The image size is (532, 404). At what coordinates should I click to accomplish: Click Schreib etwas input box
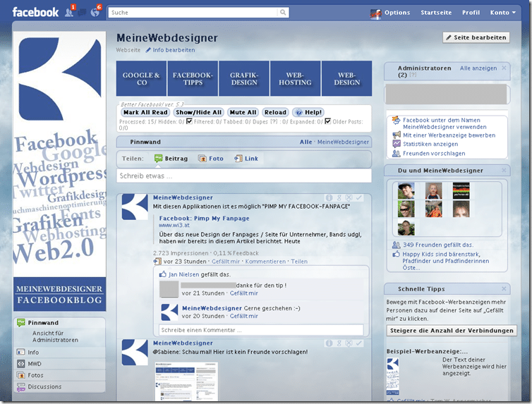click(244, 176)
